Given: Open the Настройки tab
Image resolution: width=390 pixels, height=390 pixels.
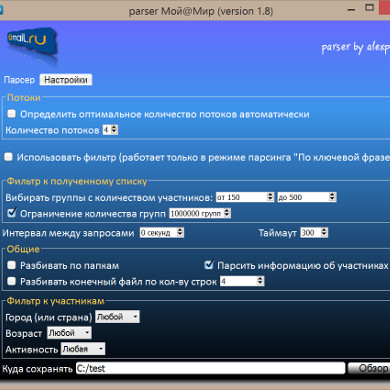Looking at the screenshot, I should click(66, 80).
